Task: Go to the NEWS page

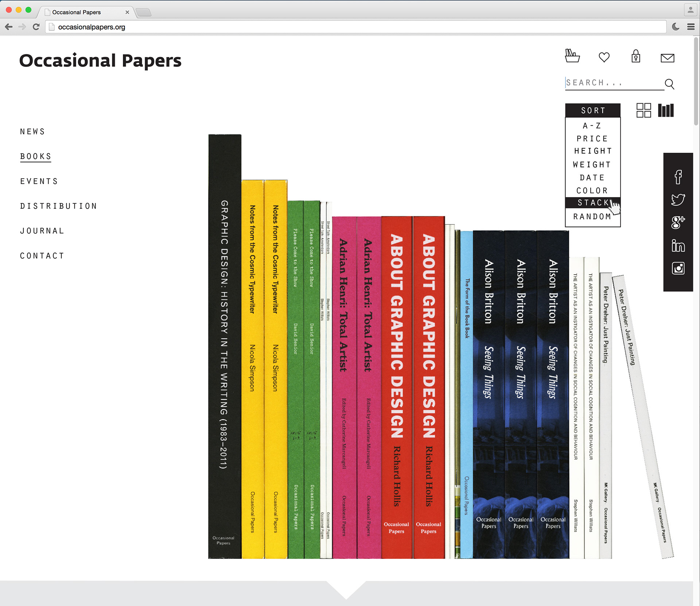Action: tap(32, 132)
